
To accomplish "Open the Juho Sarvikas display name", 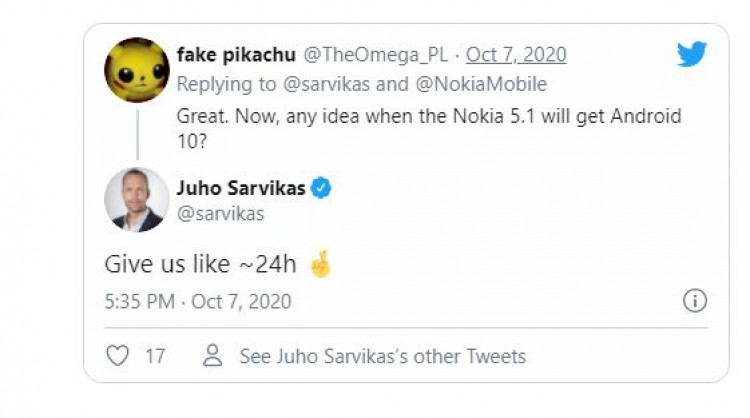I will 241,188.
